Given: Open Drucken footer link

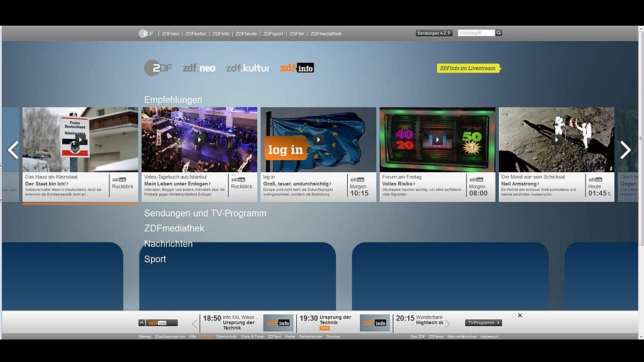Looking at the screenshot, I should tap(333, 337).
